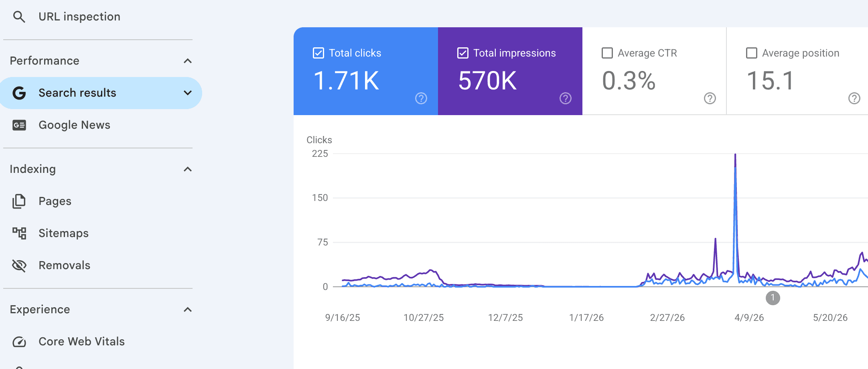Click the Indexing section heading
The image size is (868, 369).
click(x=33, y=169)
